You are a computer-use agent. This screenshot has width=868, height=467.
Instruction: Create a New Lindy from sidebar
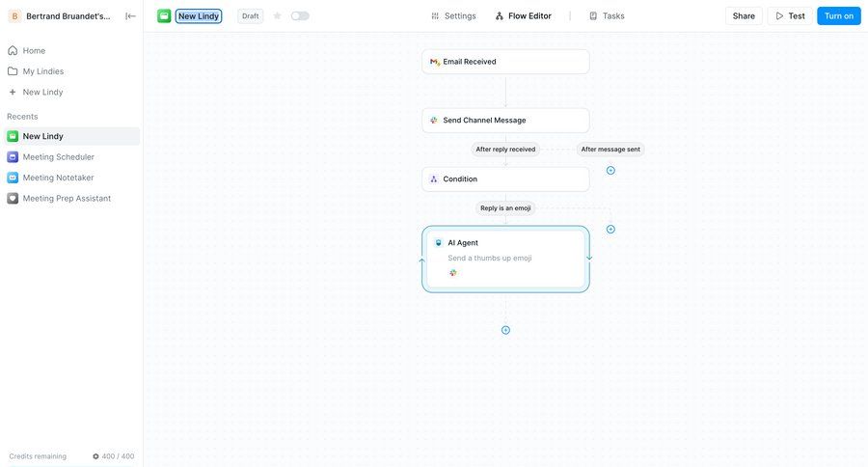point(71,92)
